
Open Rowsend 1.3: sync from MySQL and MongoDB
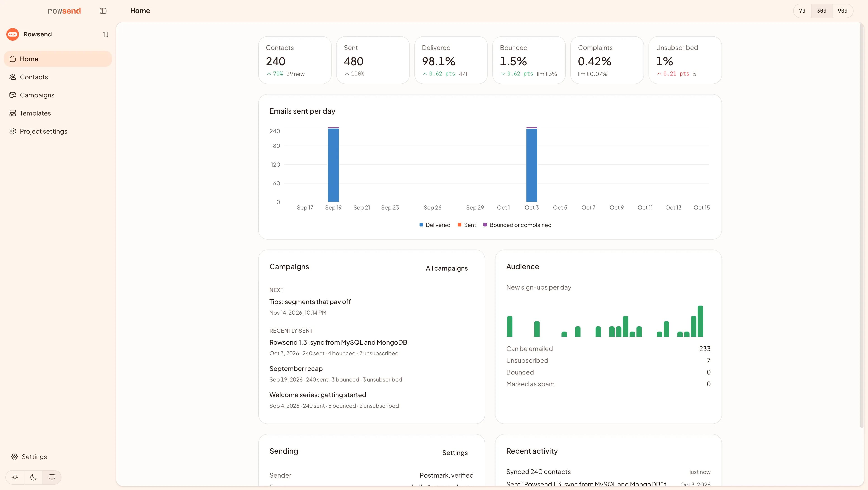(x=338, y=342)
